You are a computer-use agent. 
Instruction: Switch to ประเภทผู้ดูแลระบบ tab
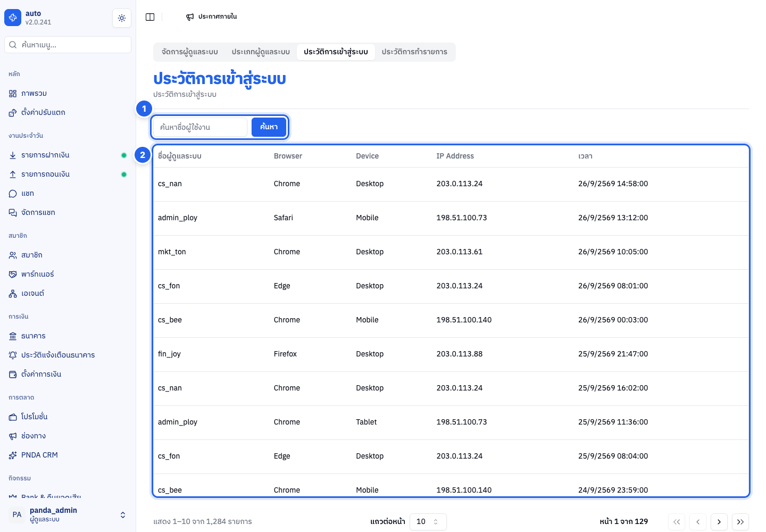tap(261, 52)
